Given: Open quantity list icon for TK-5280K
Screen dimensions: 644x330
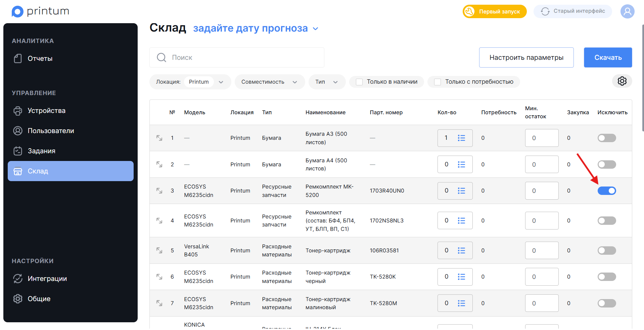Looking at the screenshot, I should [461, 277].
